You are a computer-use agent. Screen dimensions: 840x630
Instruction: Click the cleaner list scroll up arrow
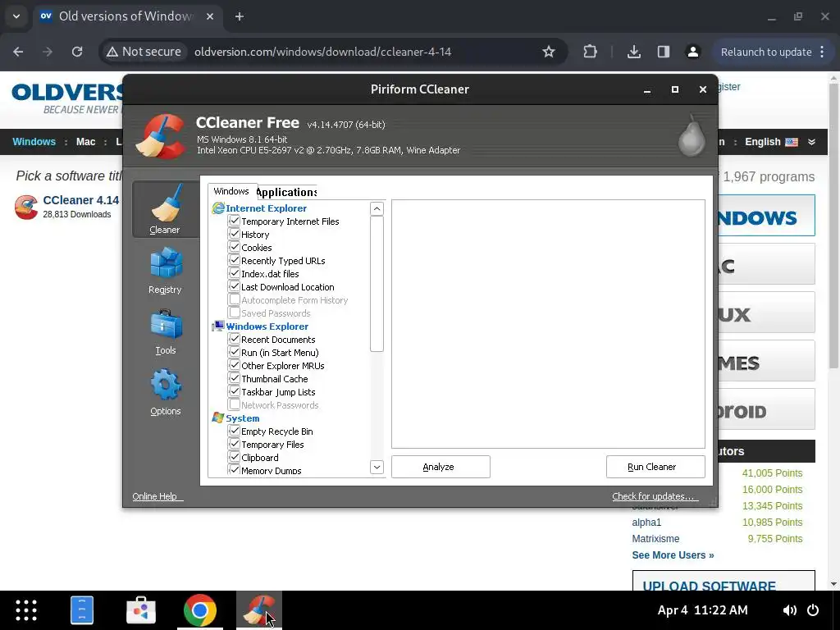[x=377, y=209]
